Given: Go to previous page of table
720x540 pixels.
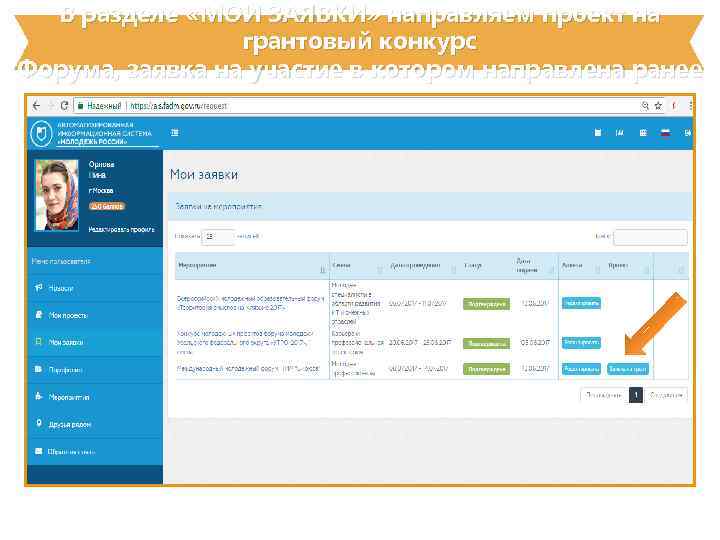Looking at the screenshot, I should tap(604, 395).
